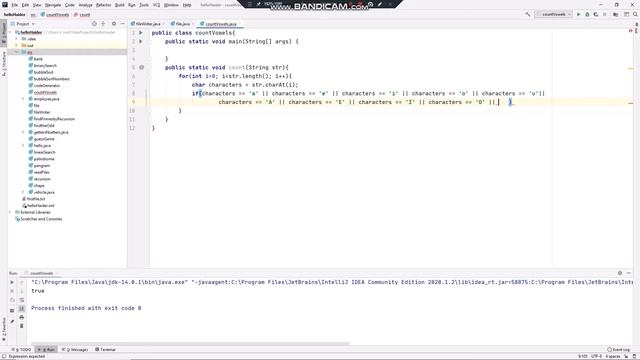The height and width of the screenshot is (360, 640).
Task: Open the VCS menu
Action: pyautogui.click(x=156, y=5)
